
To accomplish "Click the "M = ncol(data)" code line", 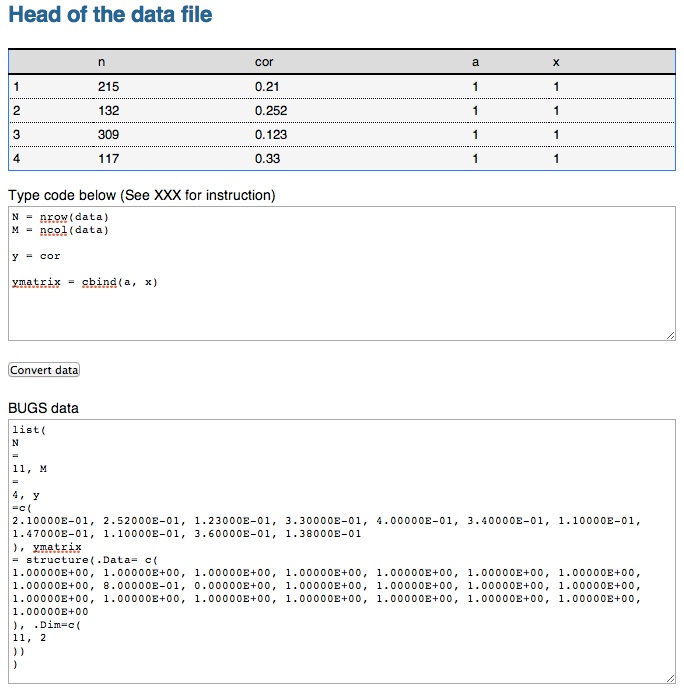I will pos(60,230).
